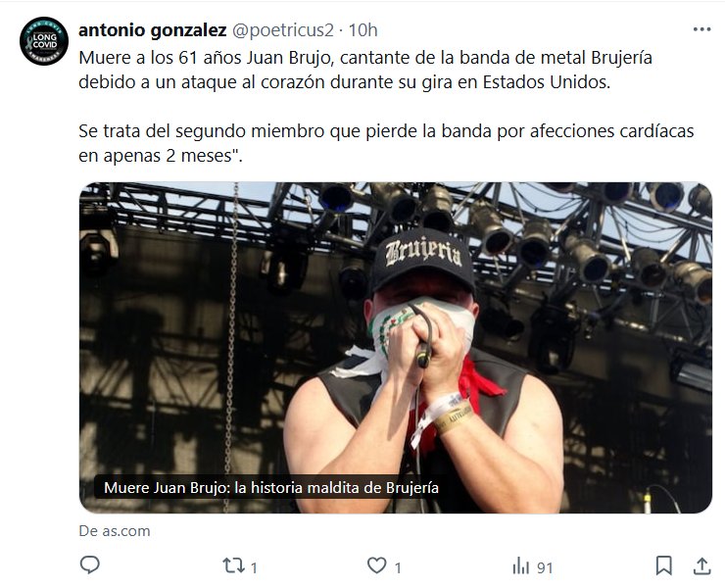The image size is (725, 588).
Task: Open the Long Covid profile avatar
Action: [x=44, y=41]
